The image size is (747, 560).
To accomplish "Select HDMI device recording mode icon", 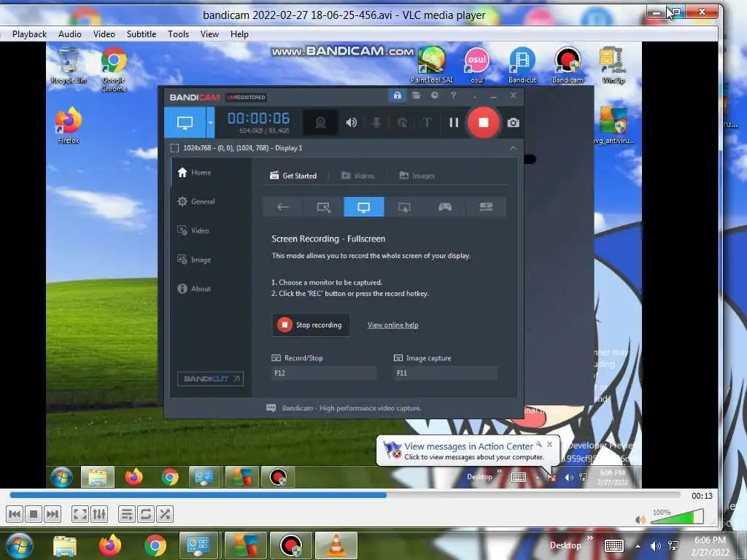I will point(486,206).
